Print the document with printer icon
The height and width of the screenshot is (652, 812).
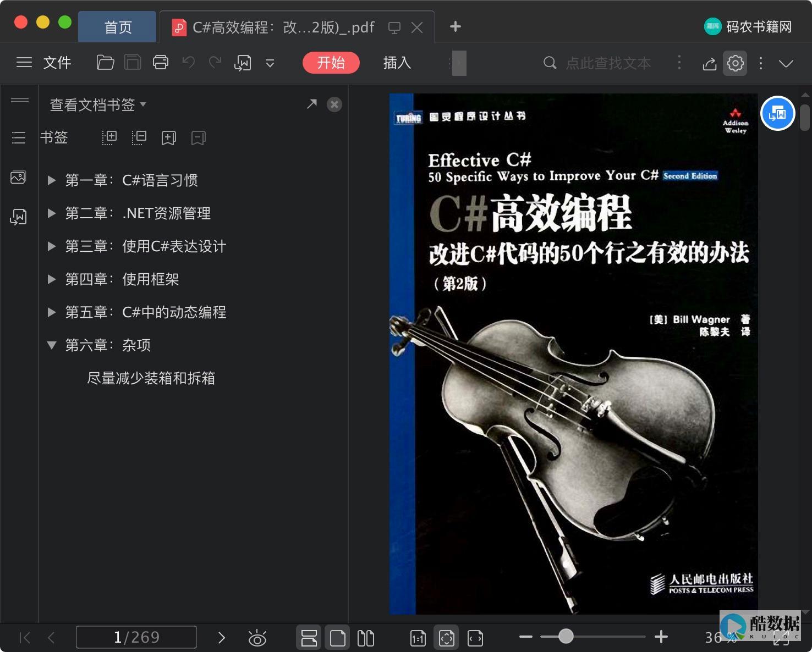coord(161,63)
